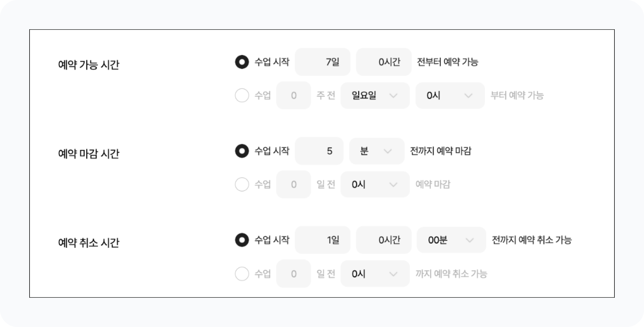
Task: Click the 0시간 field in 예약 가능 시간
Action: pos(384,62)
